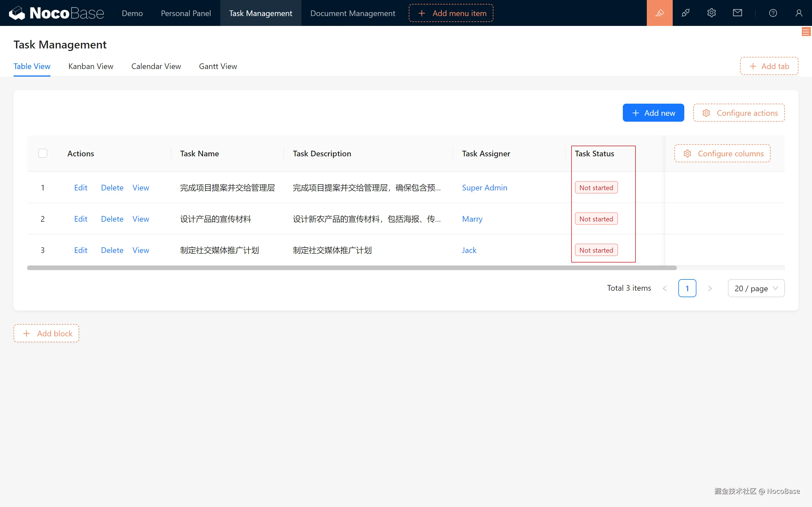Click the horizontal table scrollbar
812x507 pixels.
(x=352, y=268)
